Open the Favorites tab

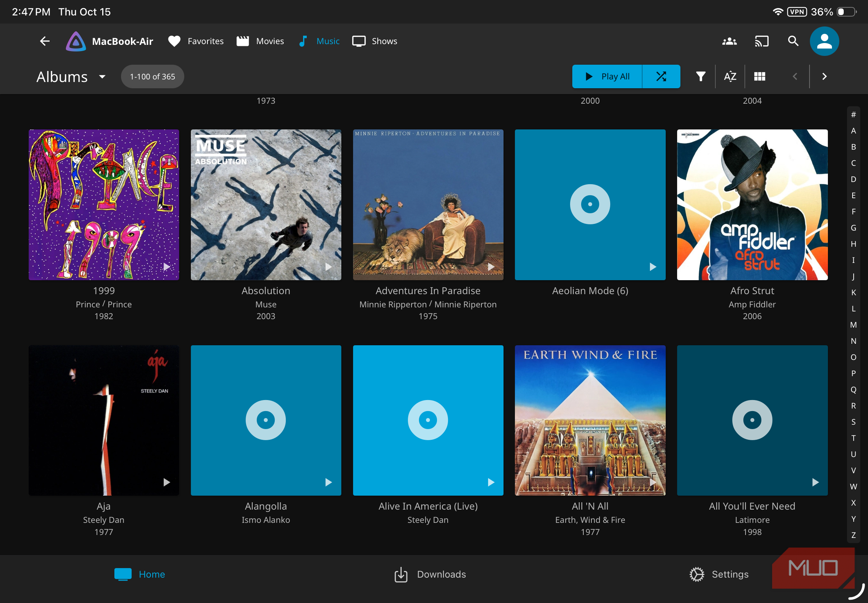196,41
